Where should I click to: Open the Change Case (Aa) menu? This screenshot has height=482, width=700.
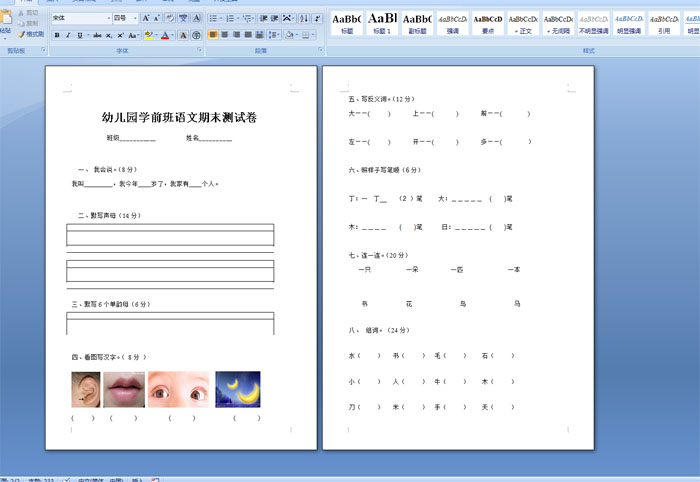[x=132, y=35]
